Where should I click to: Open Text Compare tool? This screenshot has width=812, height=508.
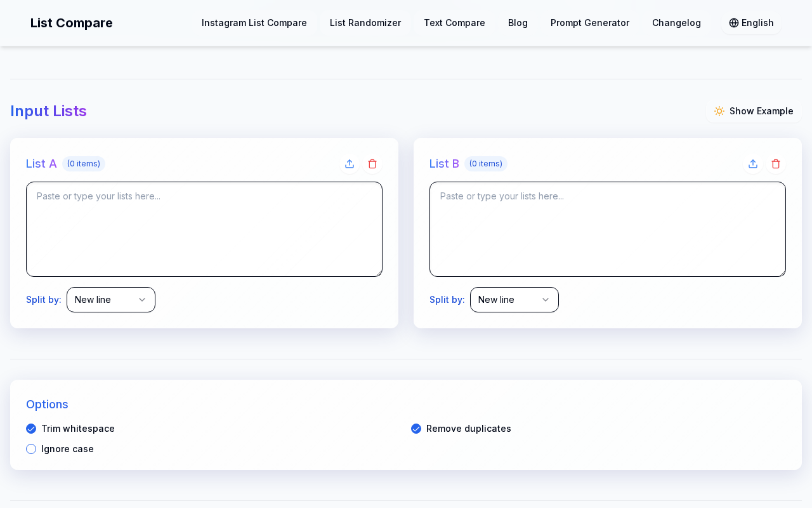click(454, 23)
